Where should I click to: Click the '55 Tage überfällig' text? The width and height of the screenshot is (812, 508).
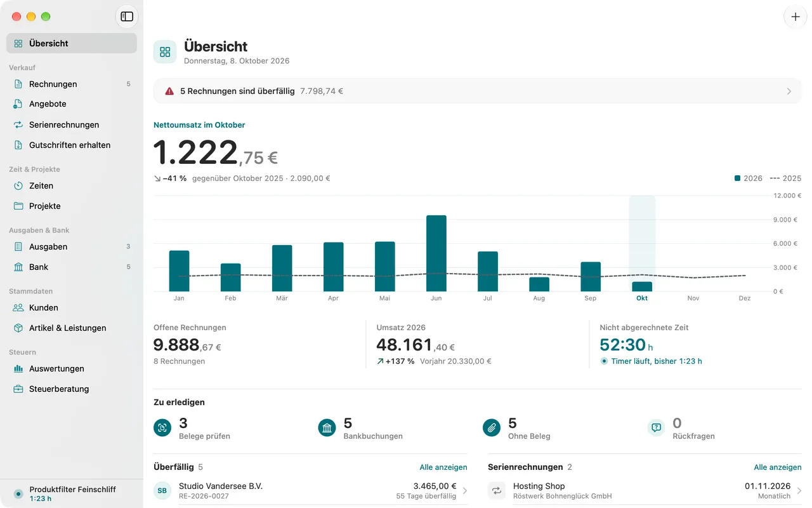point(426,497)
